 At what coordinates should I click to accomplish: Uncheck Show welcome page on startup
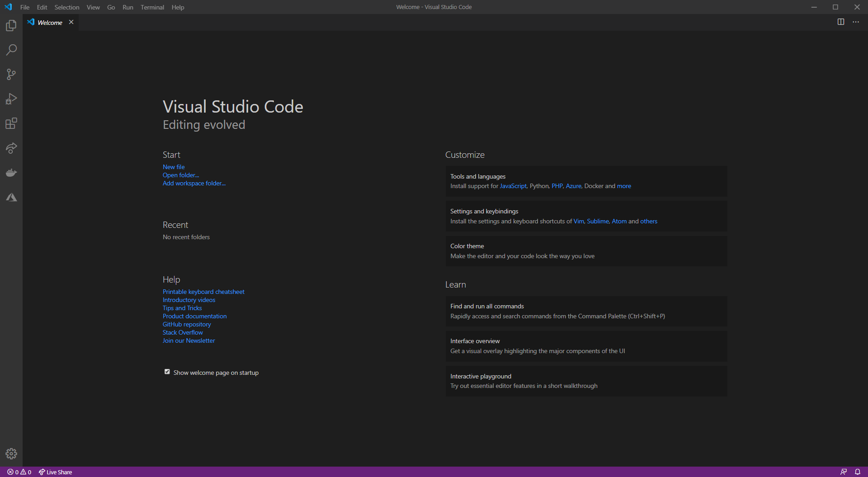click(167, 372)
